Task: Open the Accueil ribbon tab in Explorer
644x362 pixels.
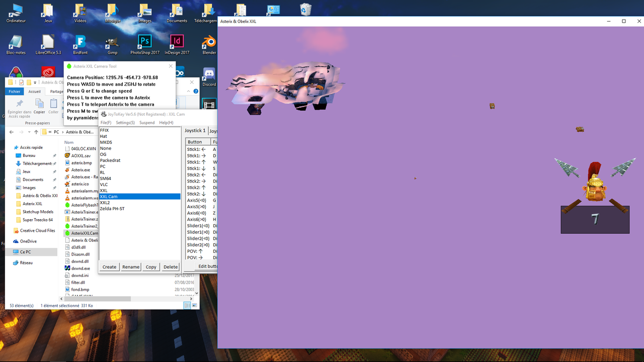Action: 35,92
